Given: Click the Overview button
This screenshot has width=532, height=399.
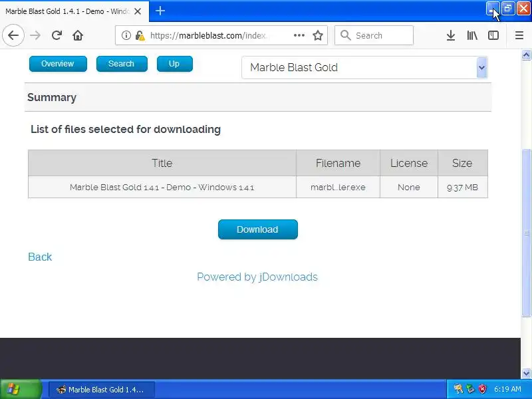Looking at the screenshot, I should point(58,64).
